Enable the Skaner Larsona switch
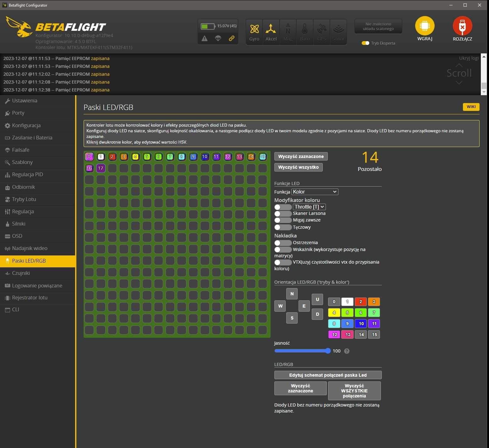 (283, 214)
